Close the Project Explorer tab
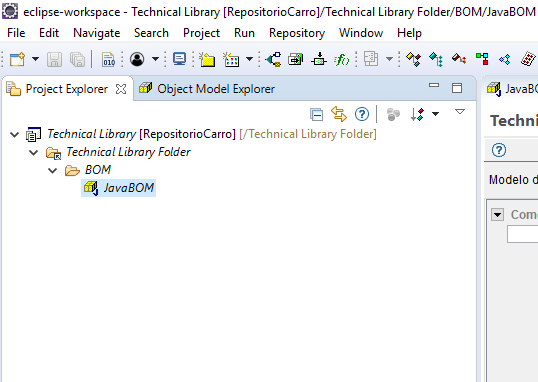Screen dimensions: 538x382 [121, 89]
